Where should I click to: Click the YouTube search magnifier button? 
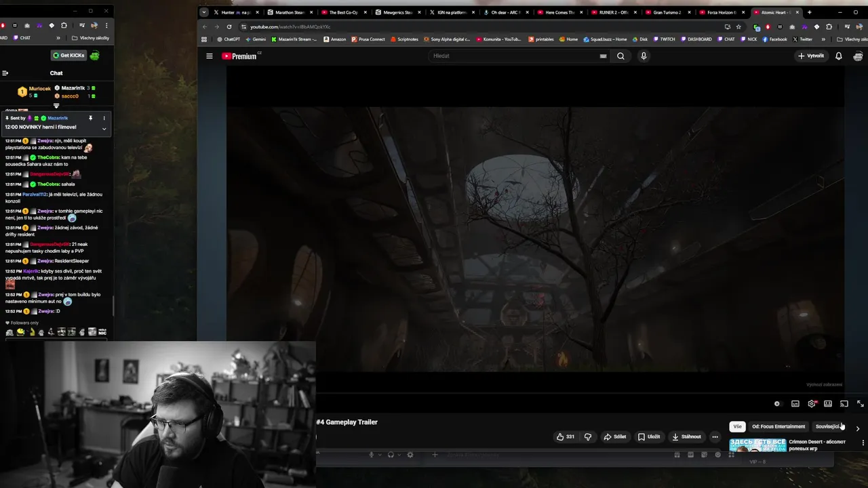(620, 56)
